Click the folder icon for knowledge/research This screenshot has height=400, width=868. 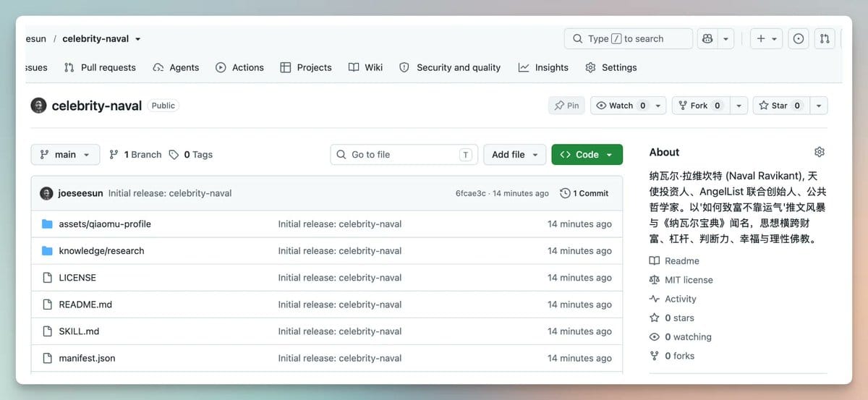tap(47, 251)
